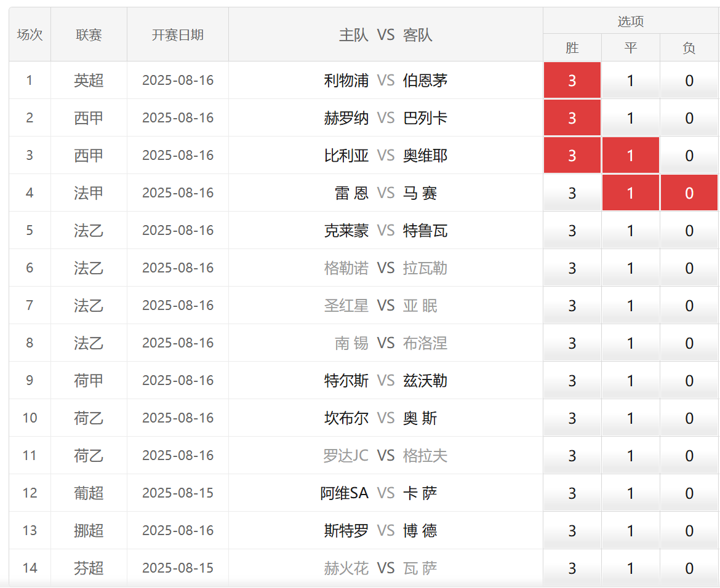Click the 联赛 column header

point(89,34)
